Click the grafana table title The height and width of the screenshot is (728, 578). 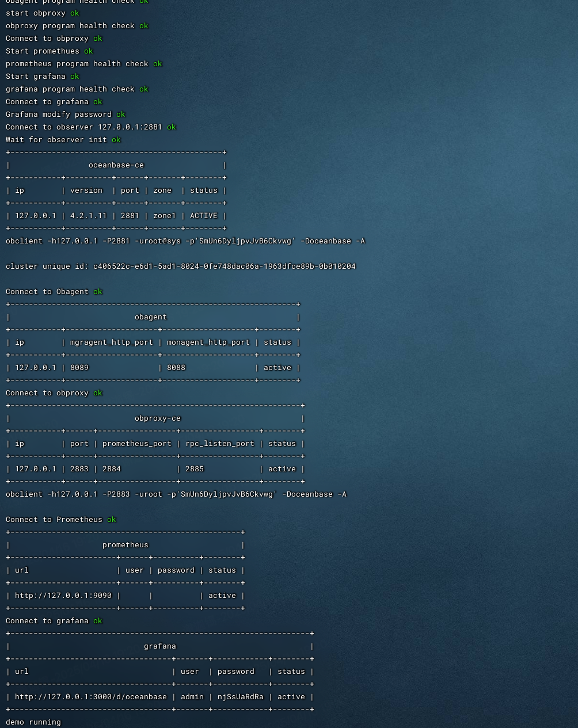(160, 646)
